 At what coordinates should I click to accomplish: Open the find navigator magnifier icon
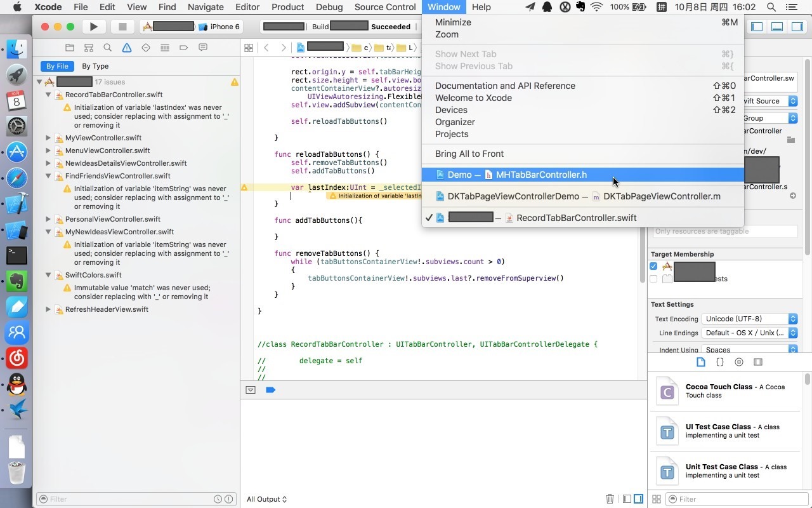pyautogui.click(x=108, y=48)
